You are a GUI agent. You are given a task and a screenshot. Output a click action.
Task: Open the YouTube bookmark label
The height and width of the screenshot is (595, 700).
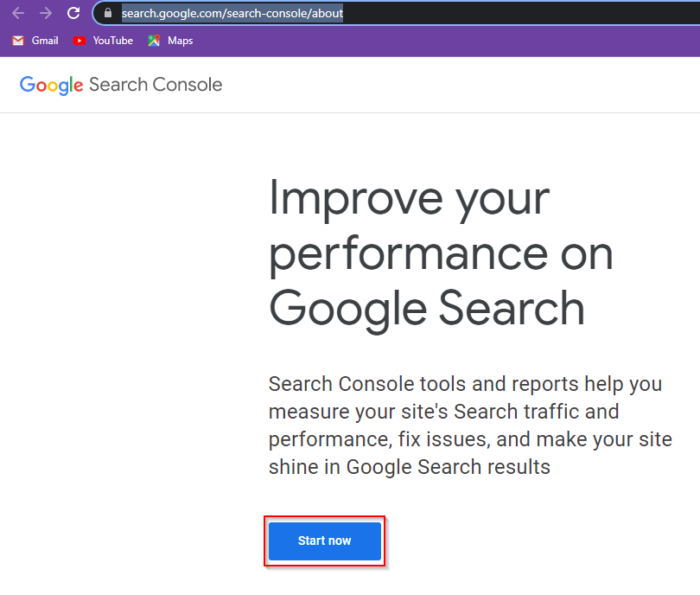112,41
